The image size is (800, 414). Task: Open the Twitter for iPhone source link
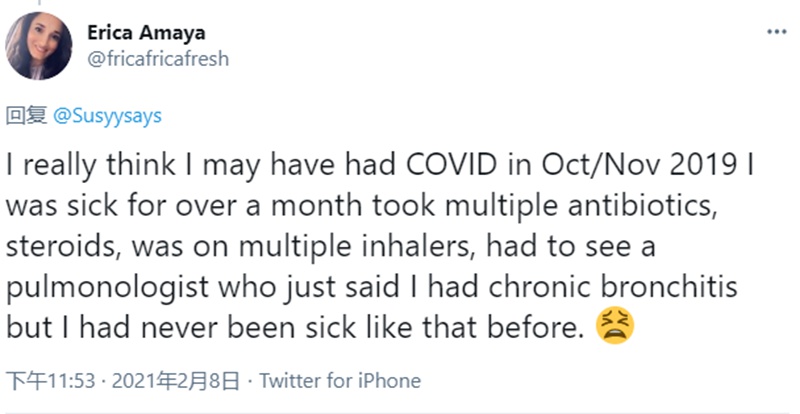(x=340, y=381)
